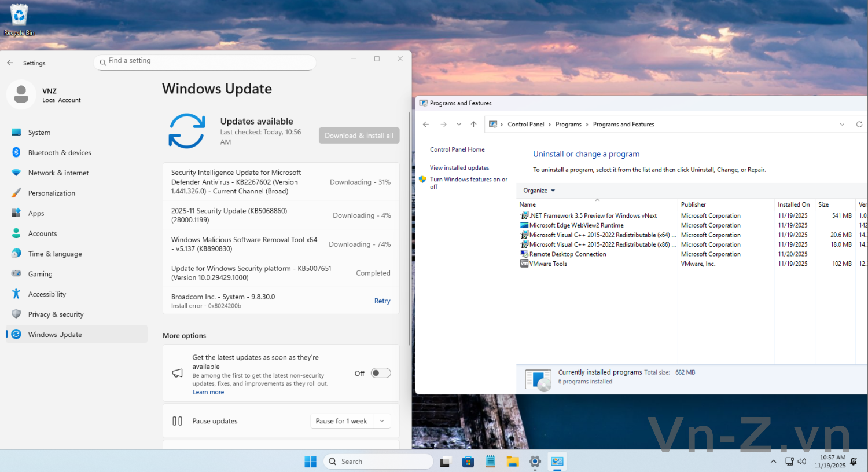Screen dimensions: 868x472
Task: Select Bluetooth & devices in sidebar
Action: [60, 153]
